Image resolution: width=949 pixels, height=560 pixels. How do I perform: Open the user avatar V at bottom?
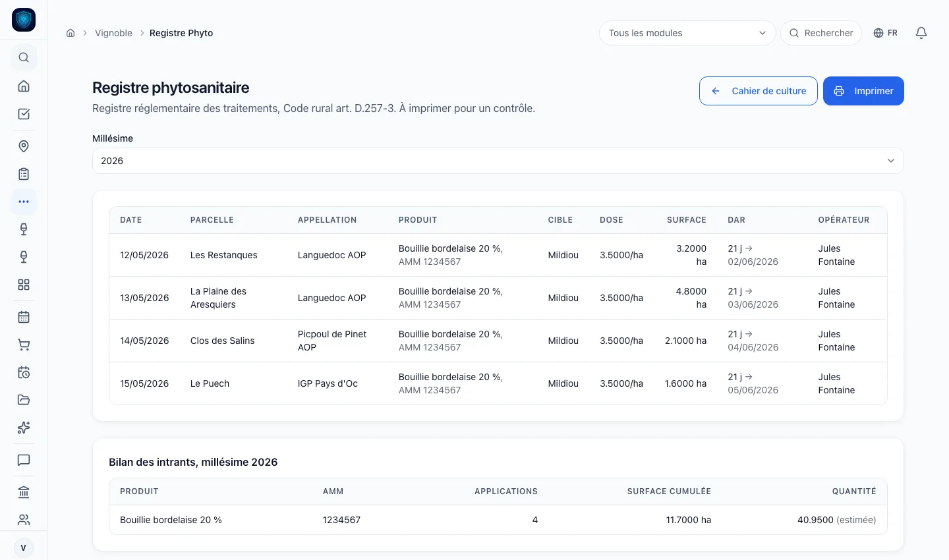pos(24,548)
